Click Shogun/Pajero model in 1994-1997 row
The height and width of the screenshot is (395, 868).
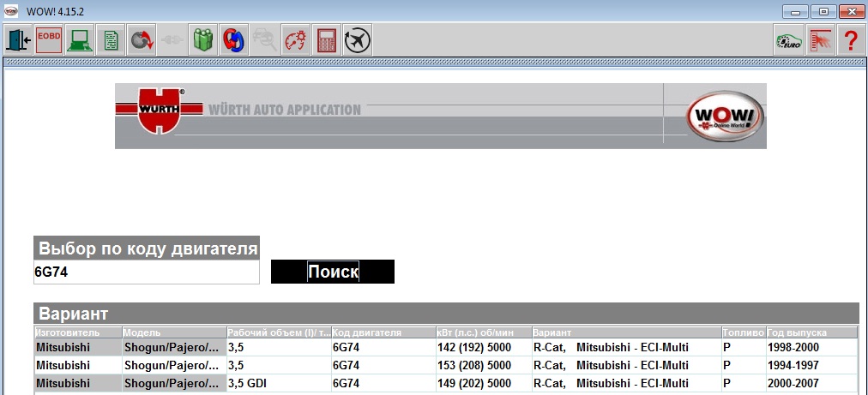pyautogui.click(x=174, y=365)
